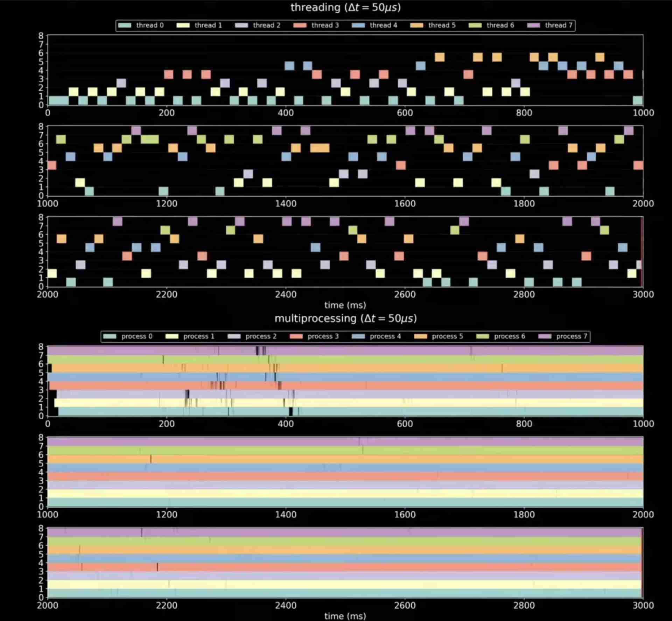Select the 'process 5' legend label text
The image size is (672, 621).
(447, 336)
